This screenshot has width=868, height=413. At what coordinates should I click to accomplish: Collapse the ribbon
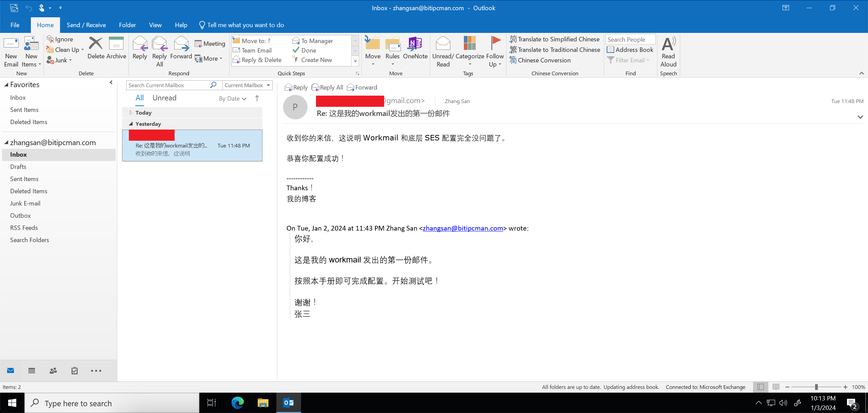(862, 73)
